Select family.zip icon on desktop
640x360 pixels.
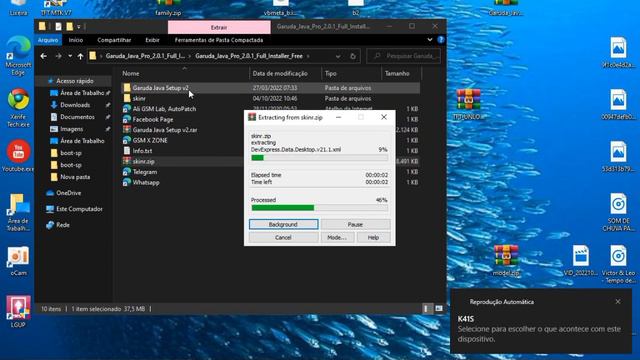[x=168, y=8]
